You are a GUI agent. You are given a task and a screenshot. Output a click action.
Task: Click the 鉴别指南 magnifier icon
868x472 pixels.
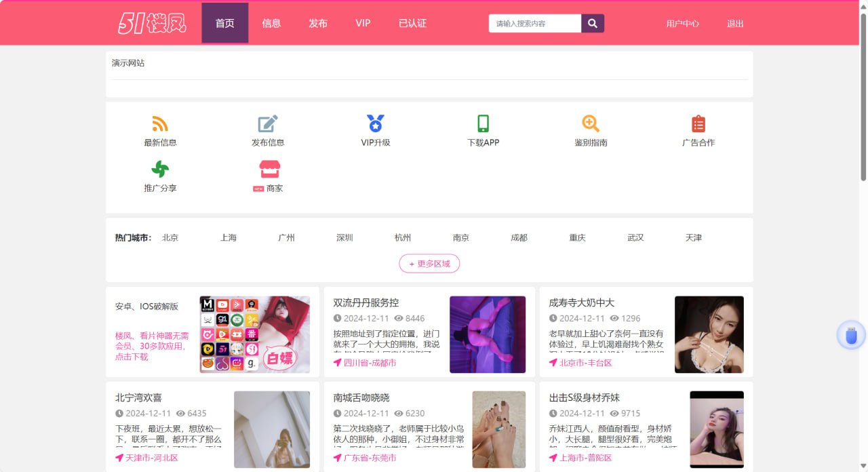(591, 123)
